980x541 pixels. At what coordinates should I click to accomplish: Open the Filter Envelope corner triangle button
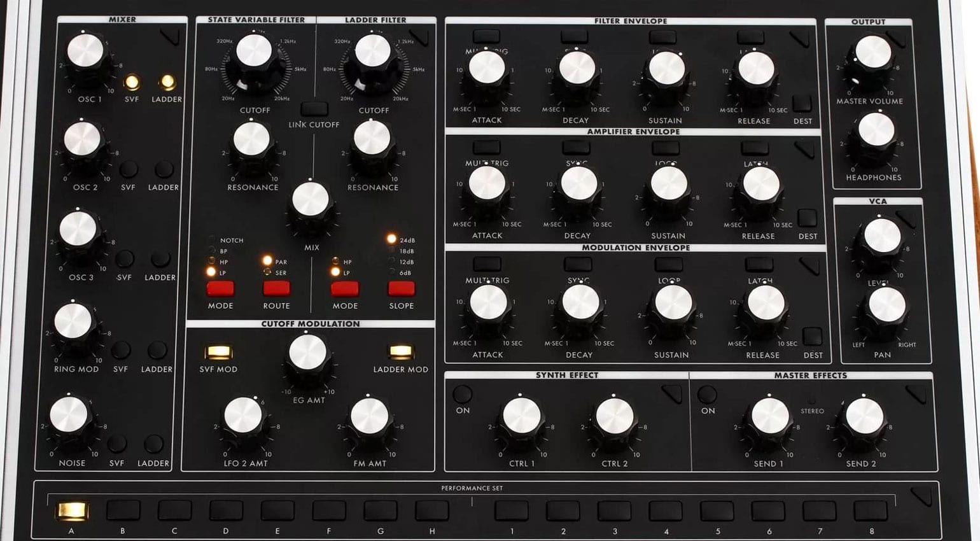tap(800, 39)
